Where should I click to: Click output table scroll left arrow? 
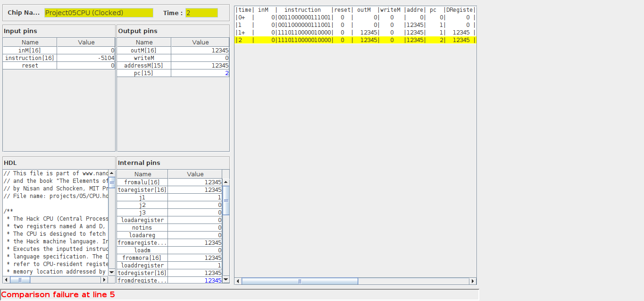tap(238, 281)
